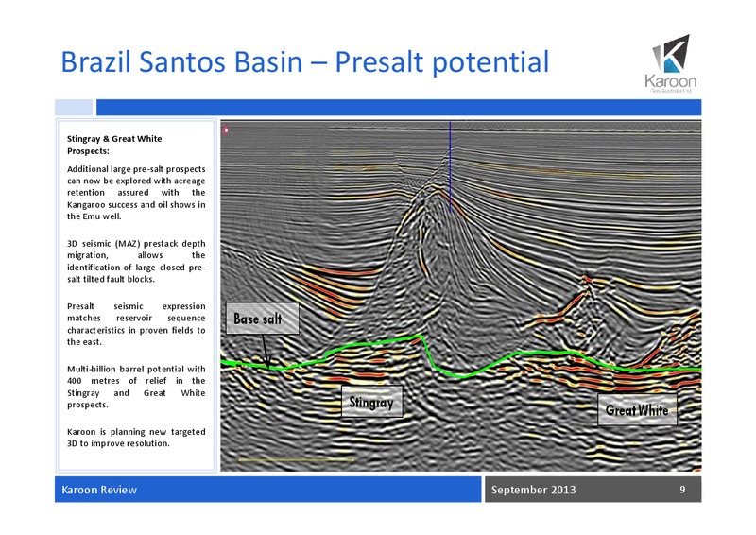Click the 'Stingray' prospect label
The height and width of the screenshot is (535, 756).
click(371, 402)
